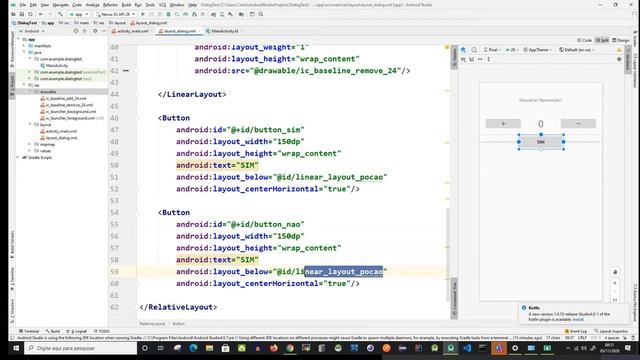Click the plus button in layout preview

click(x=503, y=123)
